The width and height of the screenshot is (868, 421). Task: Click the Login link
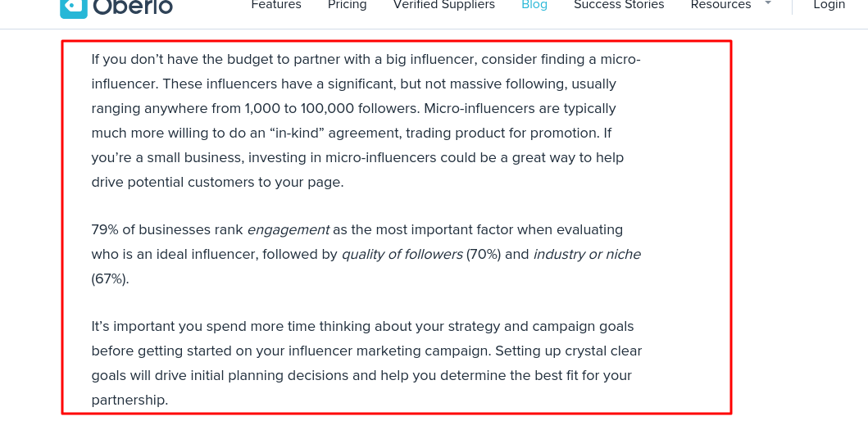pyautogui.click(x=829, y=5)
